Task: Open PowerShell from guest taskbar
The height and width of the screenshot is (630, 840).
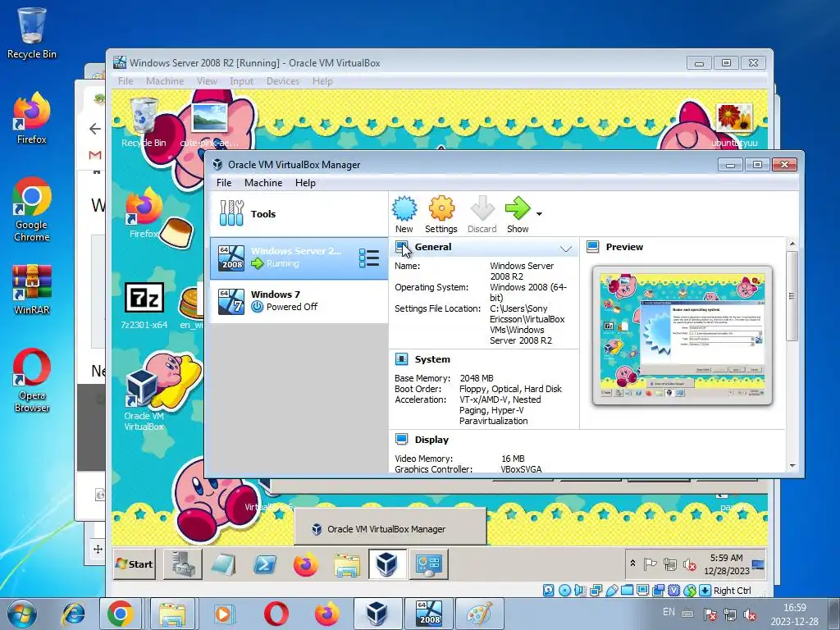Action: pos(265,564)
